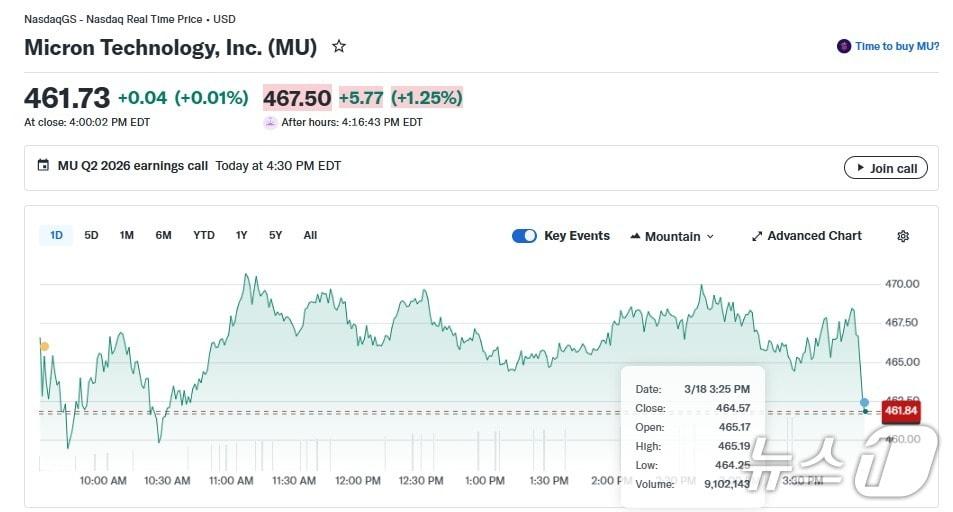Select the All time range tab

[x=310, y=235]
